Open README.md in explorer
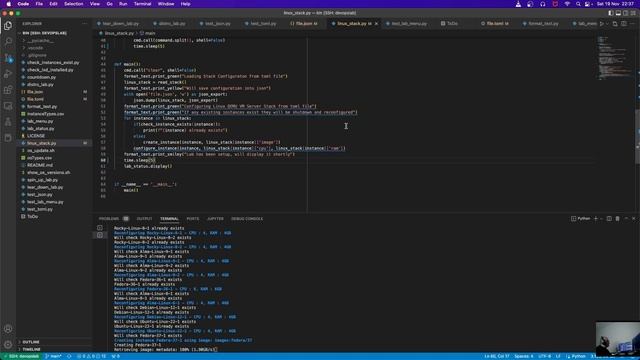Screen dimensions: 640x360 pyautogui.click(x=40, y=165)
